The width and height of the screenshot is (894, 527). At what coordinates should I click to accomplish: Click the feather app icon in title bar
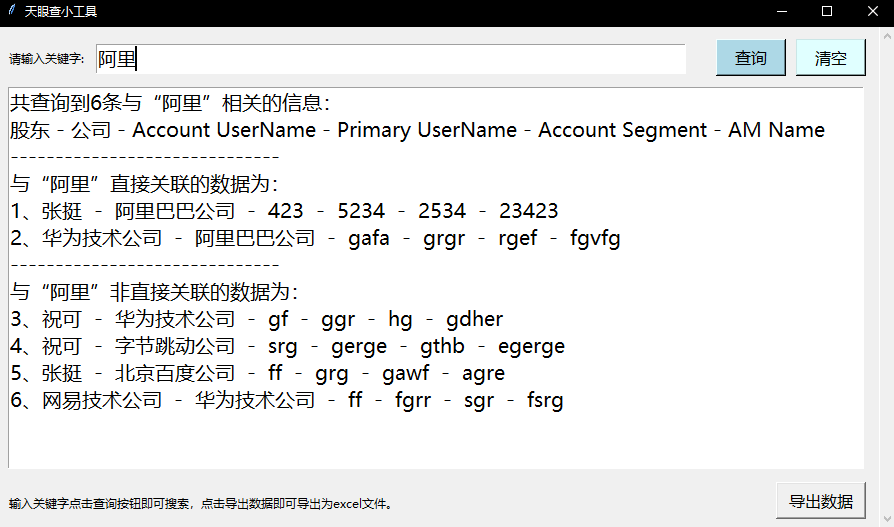pos(12,10)
